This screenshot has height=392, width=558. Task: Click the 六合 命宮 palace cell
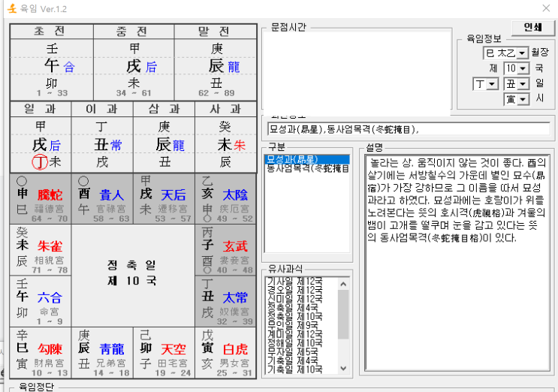pyautogui.click(x=41, y=302)
